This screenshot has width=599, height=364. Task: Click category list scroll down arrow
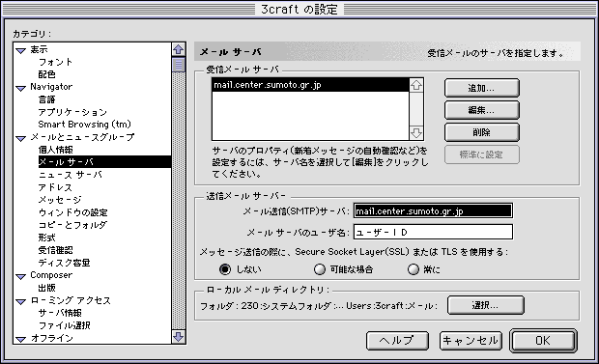(x=179, y=337)
